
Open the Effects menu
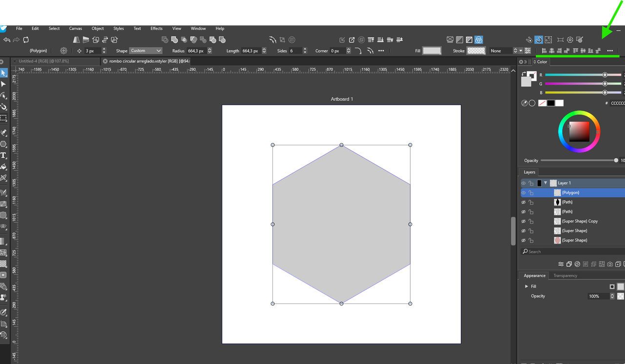(157, 29)
